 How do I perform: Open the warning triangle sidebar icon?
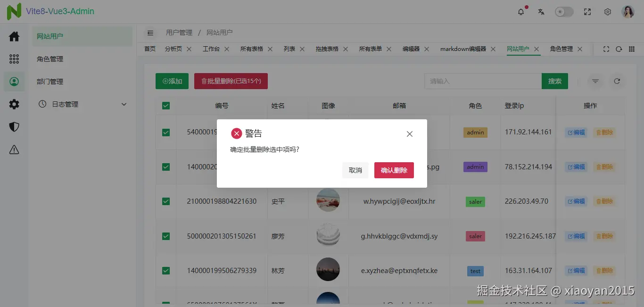point(14,149)
